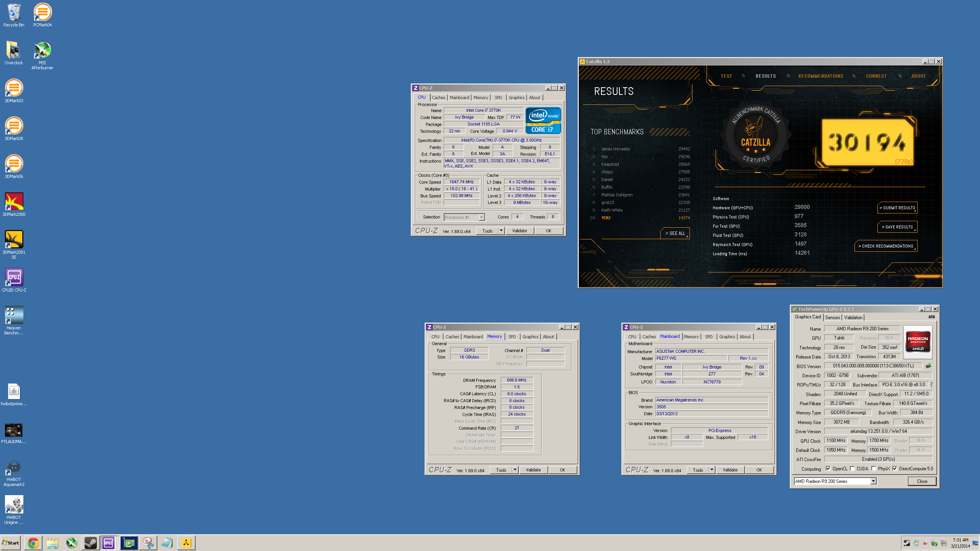Click the GPU Name field in GPU-Z

pos(862,329)
